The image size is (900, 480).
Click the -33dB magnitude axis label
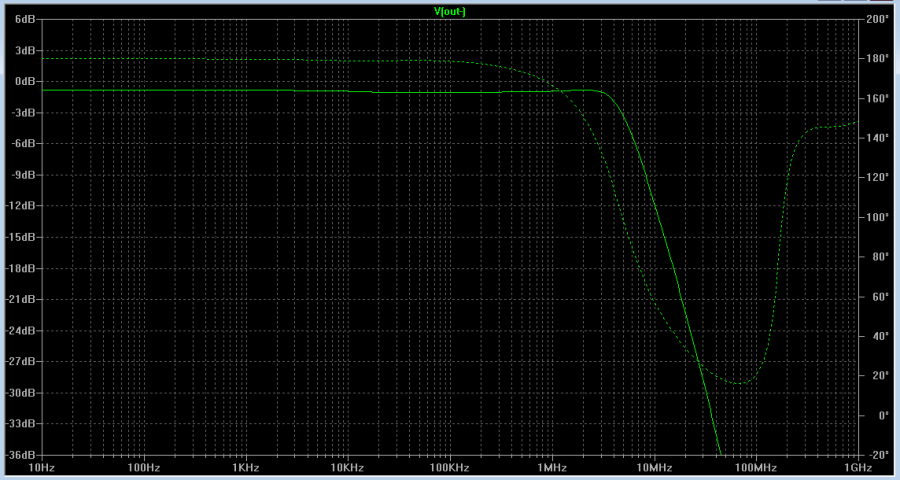(x=21, y=424)
